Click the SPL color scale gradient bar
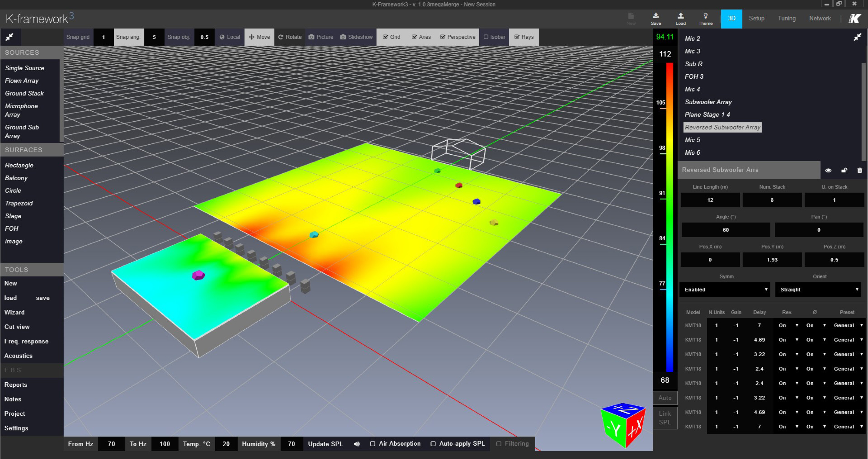 coord(670,217)
